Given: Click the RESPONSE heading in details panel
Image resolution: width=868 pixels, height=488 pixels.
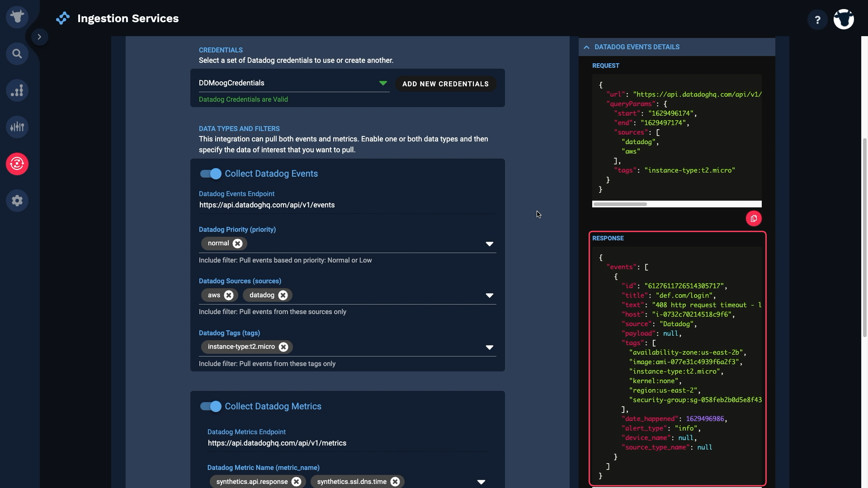Looking at the screenshot, I should (608, 238).
